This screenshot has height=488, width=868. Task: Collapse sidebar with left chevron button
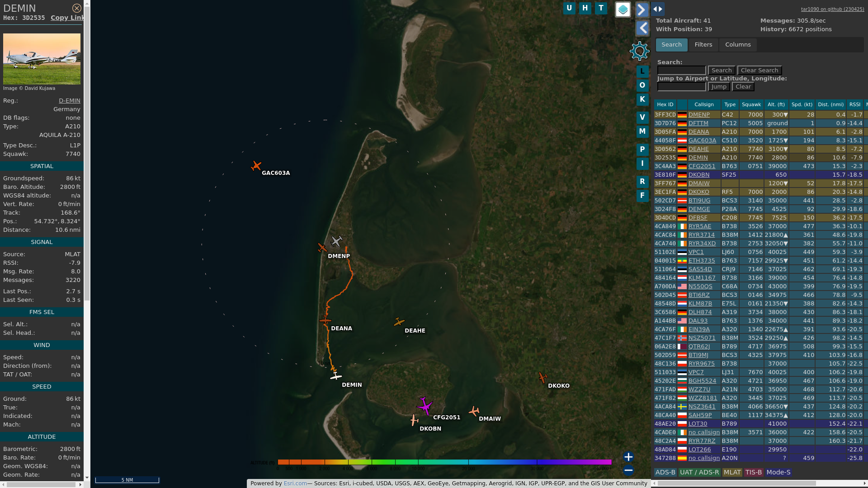coord(642,28)
